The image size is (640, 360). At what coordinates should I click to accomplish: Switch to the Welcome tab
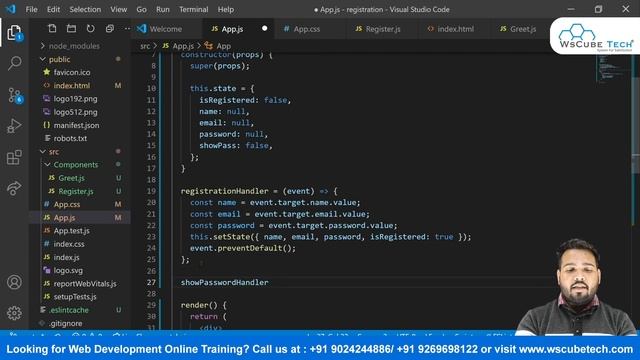pos(167,29)
